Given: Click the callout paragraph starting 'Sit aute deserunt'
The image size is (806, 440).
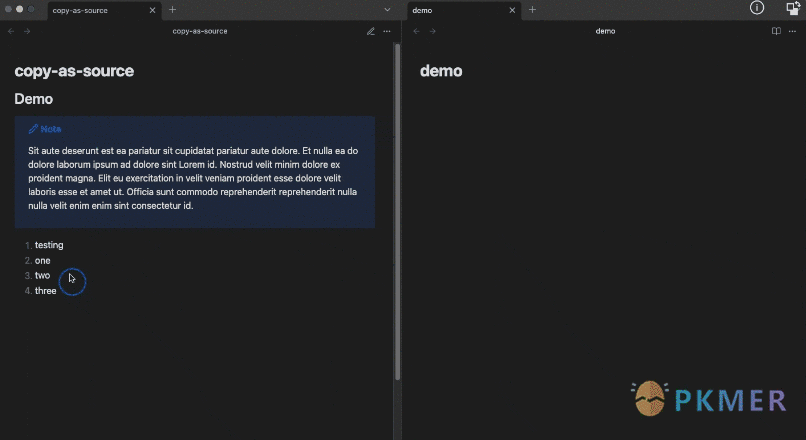Looking at the screenshot, I should coord(193,178).
